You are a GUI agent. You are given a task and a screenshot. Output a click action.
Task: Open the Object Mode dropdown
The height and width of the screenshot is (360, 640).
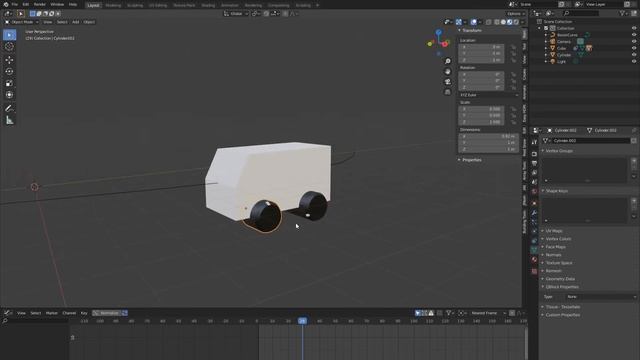coord(22,22)
